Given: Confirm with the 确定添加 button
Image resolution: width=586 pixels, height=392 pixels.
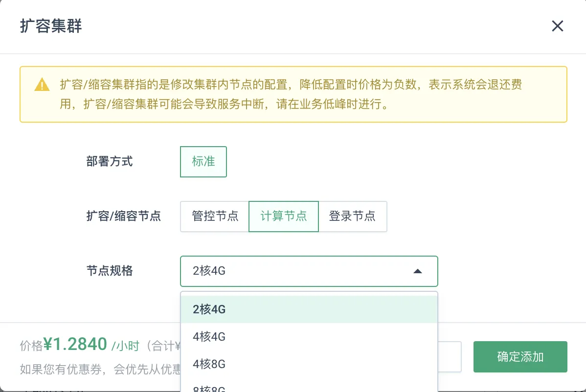Looking at the screenshot, I should [x=520, y=356].
